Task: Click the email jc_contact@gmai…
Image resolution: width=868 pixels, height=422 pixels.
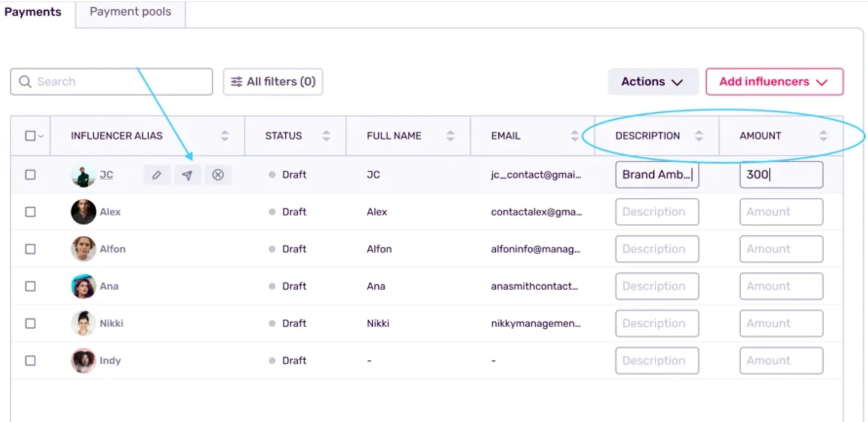Action: tap(536, 175)
